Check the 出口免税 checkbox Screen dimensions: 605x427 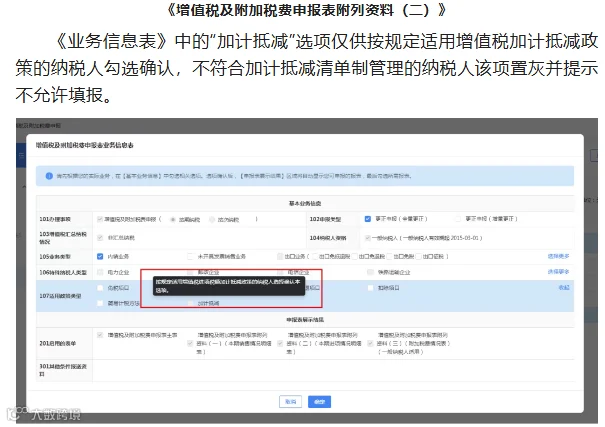(389, 256)
